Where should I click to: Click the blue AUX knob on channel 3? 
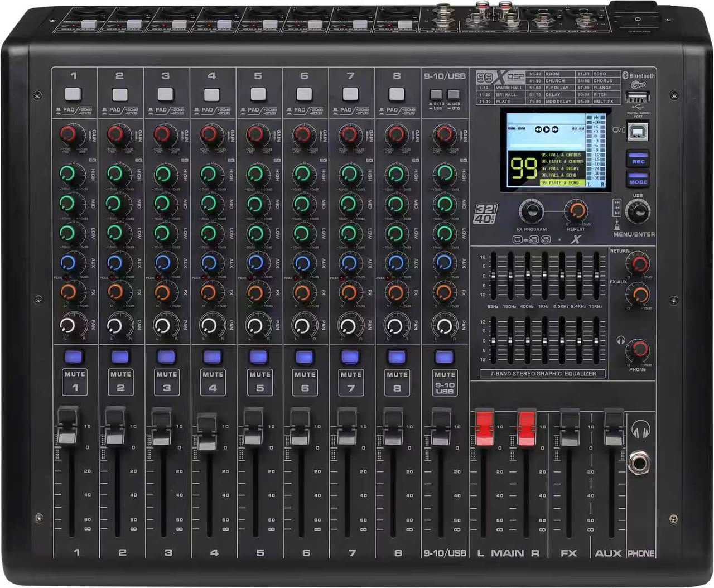pyautogui.click(x=163, y=263)
